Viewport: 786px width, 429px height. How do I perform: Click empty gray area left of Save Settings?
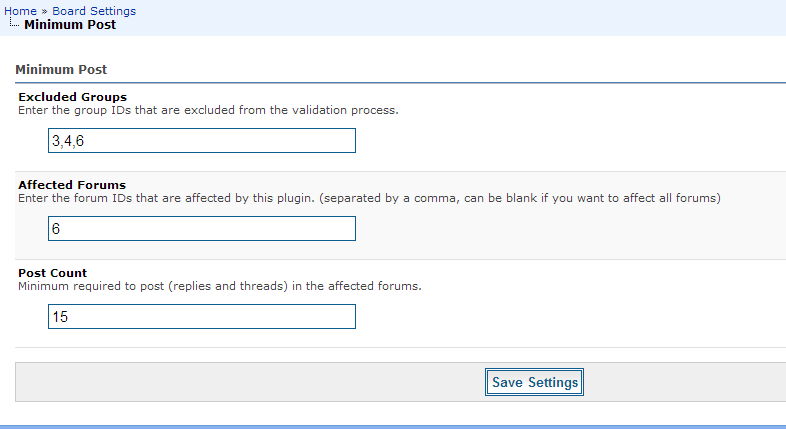(x=250, y=382)
